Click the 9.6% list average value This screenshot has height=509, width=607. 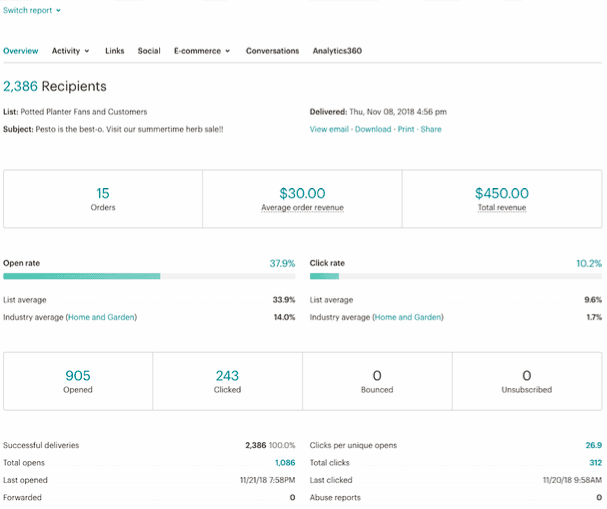(593, 300)
